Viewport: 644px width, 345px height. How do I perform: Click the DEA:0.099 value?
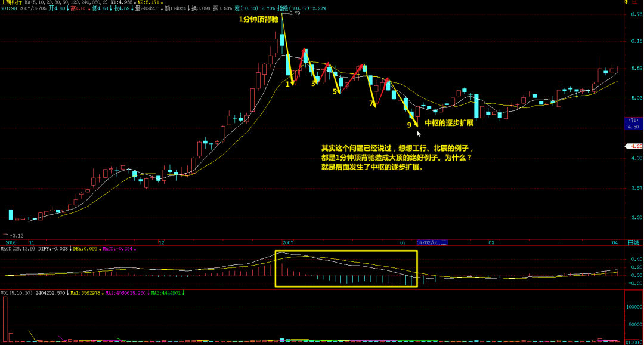pos(85,249)
